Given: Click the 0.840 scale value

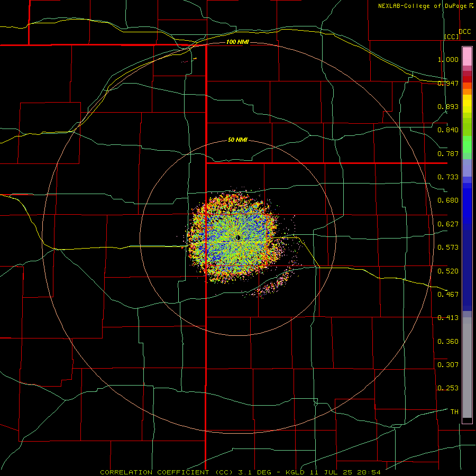Looking at the screenshot, I should (448, 130).
